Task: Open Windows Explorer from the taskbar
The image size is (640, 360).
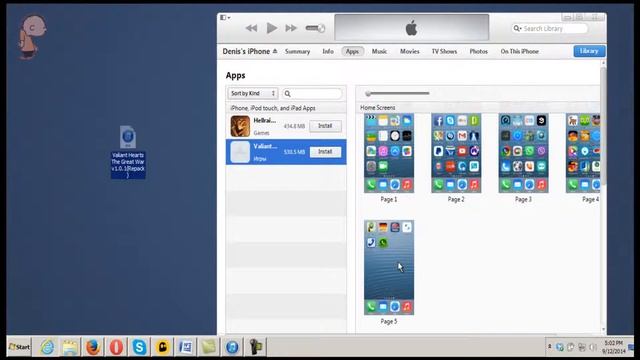Action: (x=70, y=347)
